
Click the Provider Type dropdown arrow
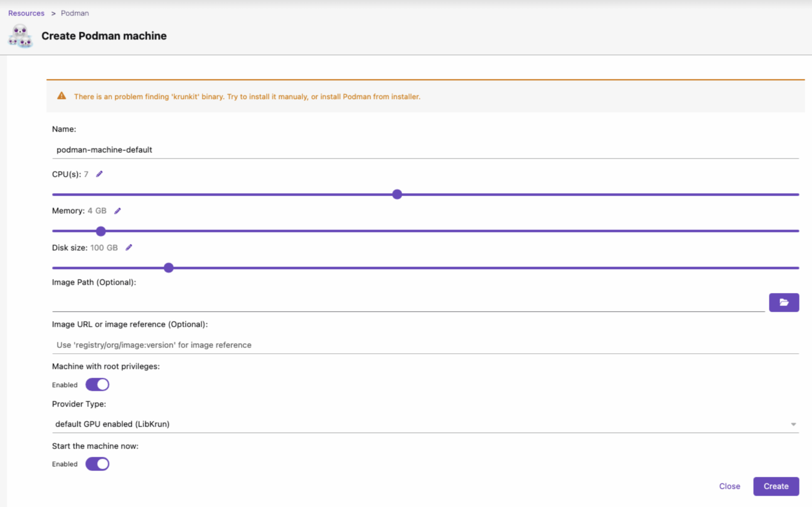[793, 424]
